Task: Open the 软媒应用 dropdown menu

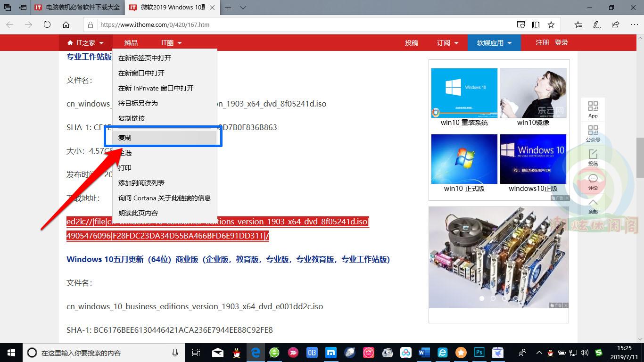Action: [494, 42]
